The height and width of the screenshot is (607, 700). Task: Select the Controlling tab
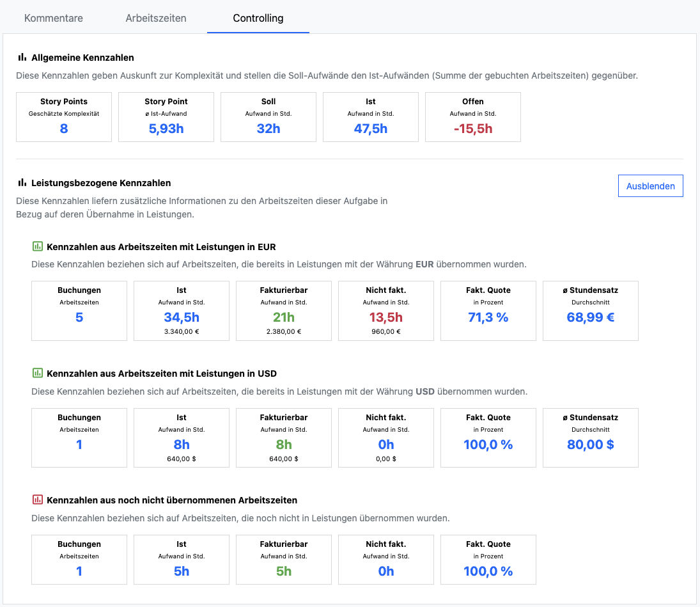tap(258, 19)
